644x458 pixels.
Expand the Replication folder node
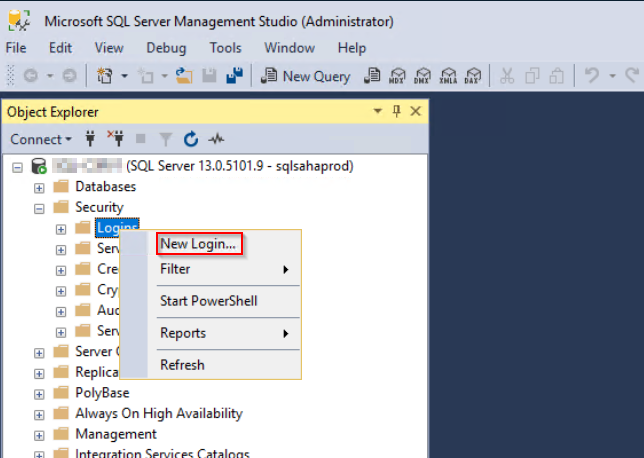(39, 374)
